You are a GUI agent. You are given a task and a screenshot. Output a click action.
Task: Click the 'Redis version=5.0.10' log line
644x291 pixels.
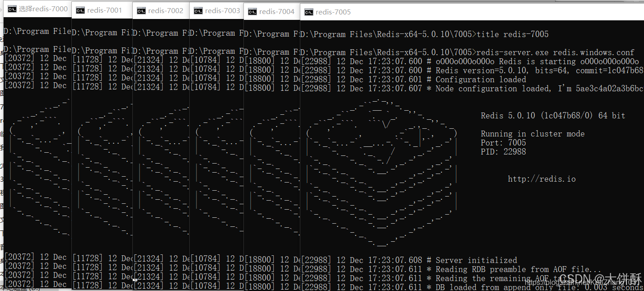(472, 70)
